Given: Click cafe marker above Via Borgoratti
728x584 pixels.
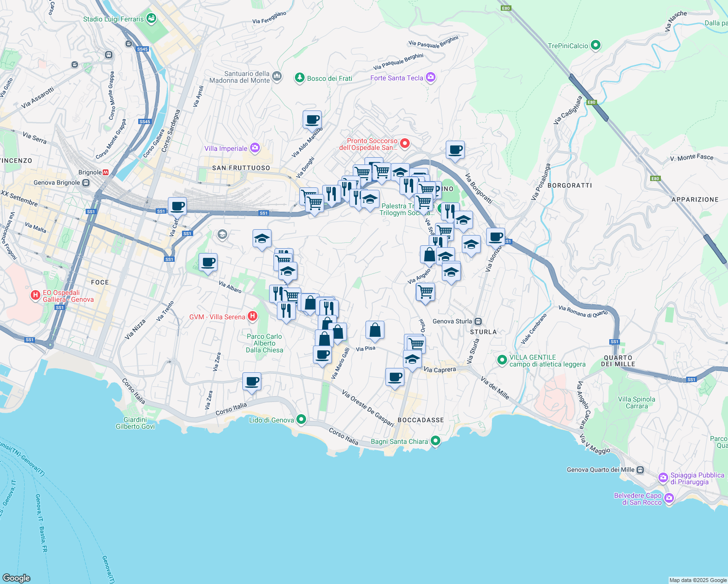Looking at the screenshot, I should (455, 151).
